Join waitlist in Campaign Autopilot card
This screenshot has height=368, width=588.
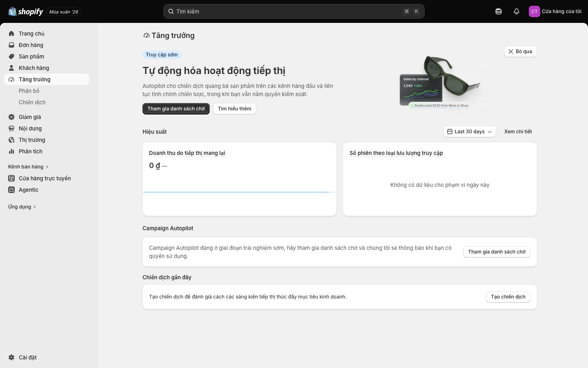pyautogui.click(x=497, y=252)
